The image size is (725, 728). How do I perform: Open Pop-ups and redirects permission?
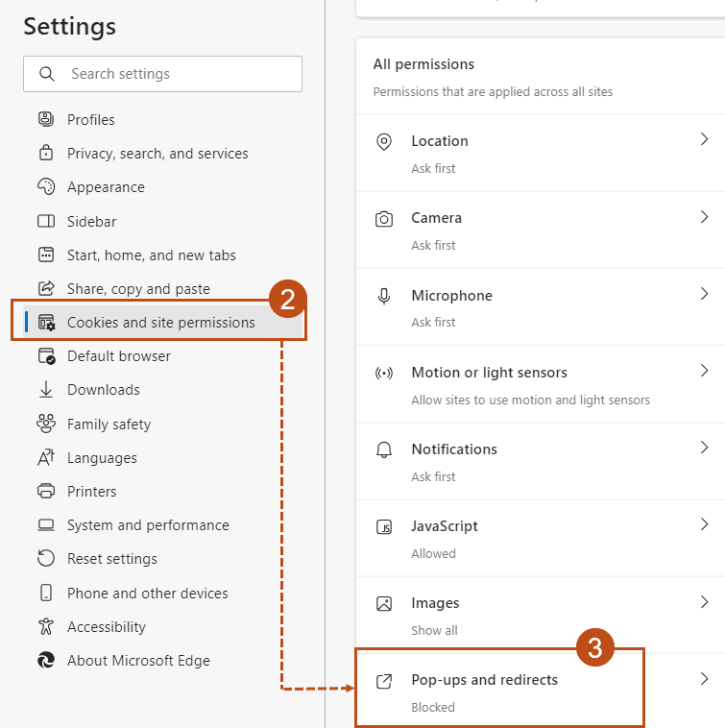pos(484,680)
